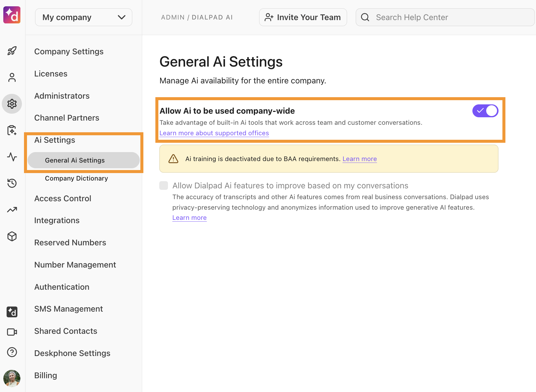Open the video camera meetings icon
This screenshot has height=392, width=536.
click(x=12, y=332)
